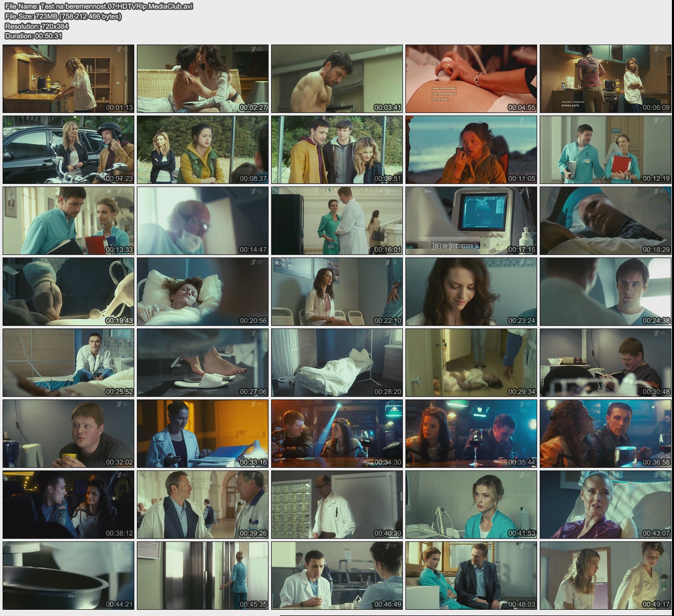This screenshot has height=616, width=674.
Task: Click the empty hospital bed thumbnail 00:28:20
Action: [337, 363]
